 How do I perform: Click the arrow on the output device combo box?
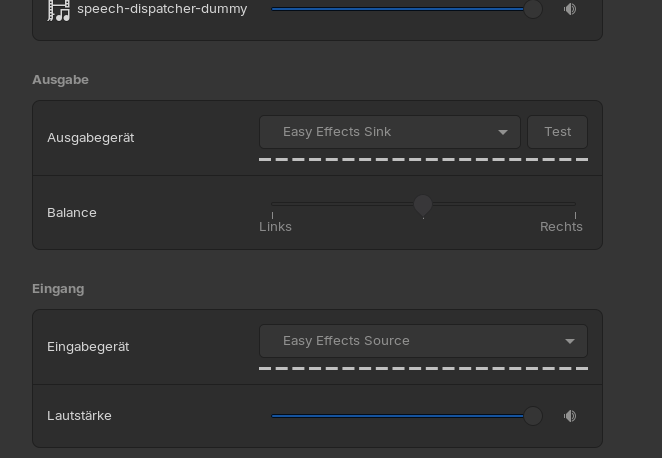(503, 132)
